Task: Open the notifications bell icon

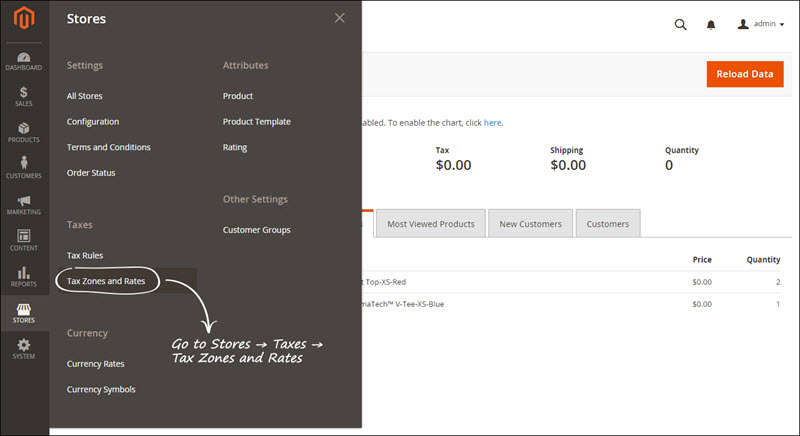Action: (711, 24)
